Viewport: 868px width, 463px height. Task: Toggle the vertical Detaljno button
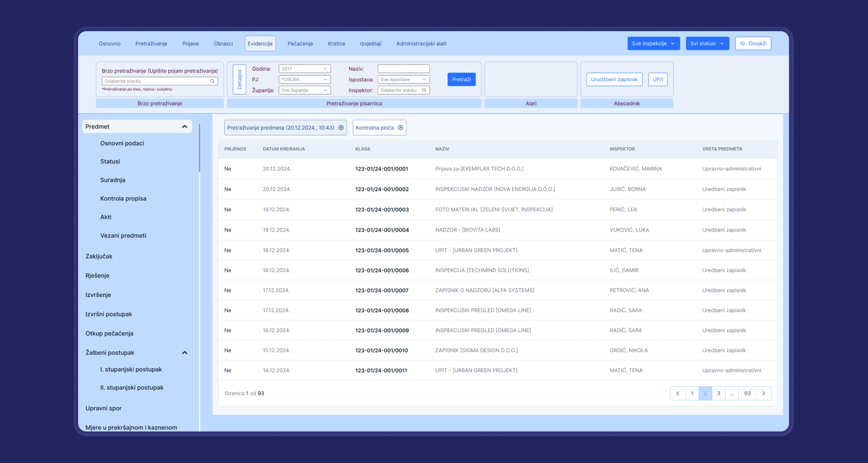(239, 79)
